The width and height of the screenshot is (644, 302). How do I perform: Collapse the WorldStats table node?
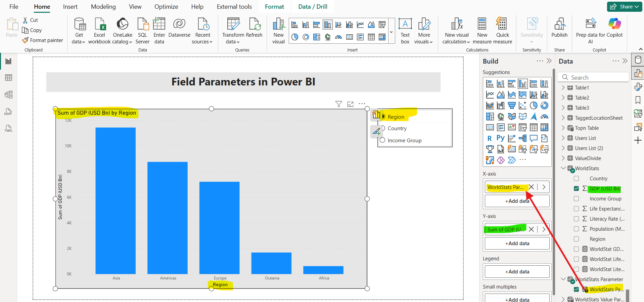click(x=563, y=168)
